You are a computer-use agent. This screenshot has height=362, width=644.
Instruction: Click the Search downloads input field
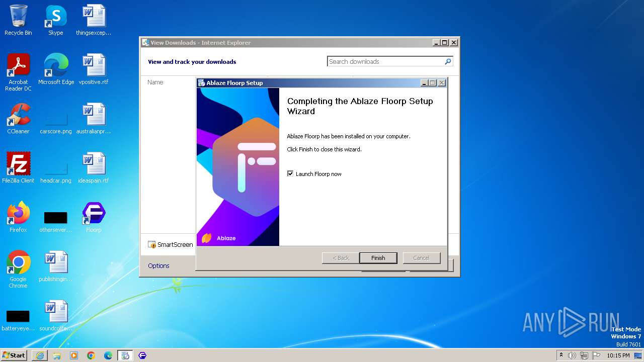click(x=385, y=61)
